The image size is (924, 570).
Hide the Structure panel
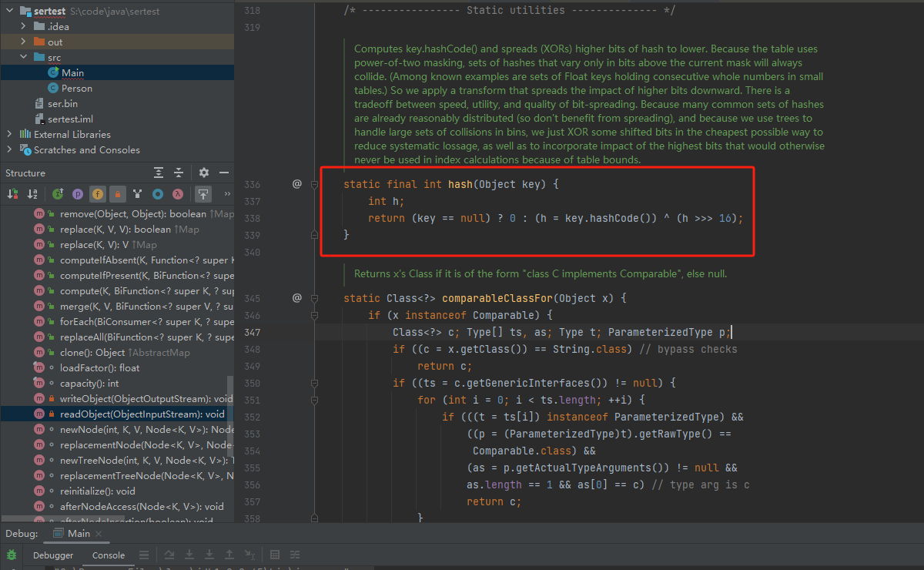(224, 173)
